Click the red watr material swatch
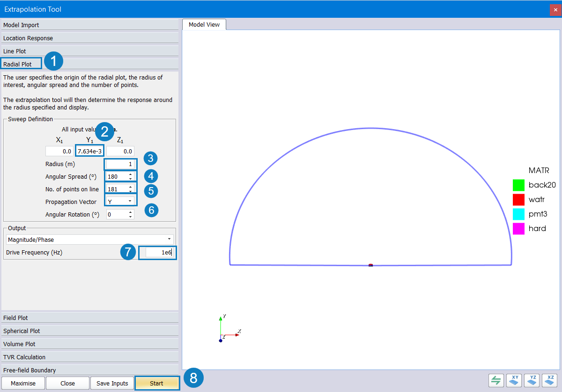This screenshot has height=392, width=562. click(x=518, y=200)
